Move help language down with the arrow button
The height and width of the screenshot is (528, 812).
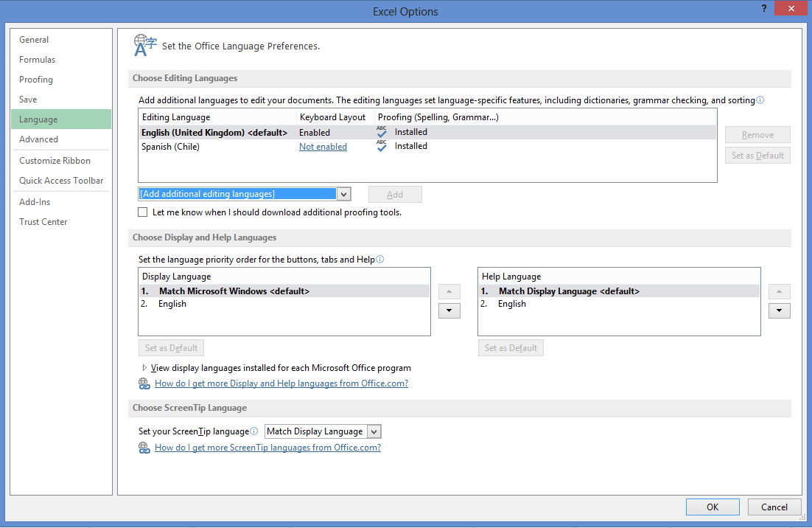(779, 311)
